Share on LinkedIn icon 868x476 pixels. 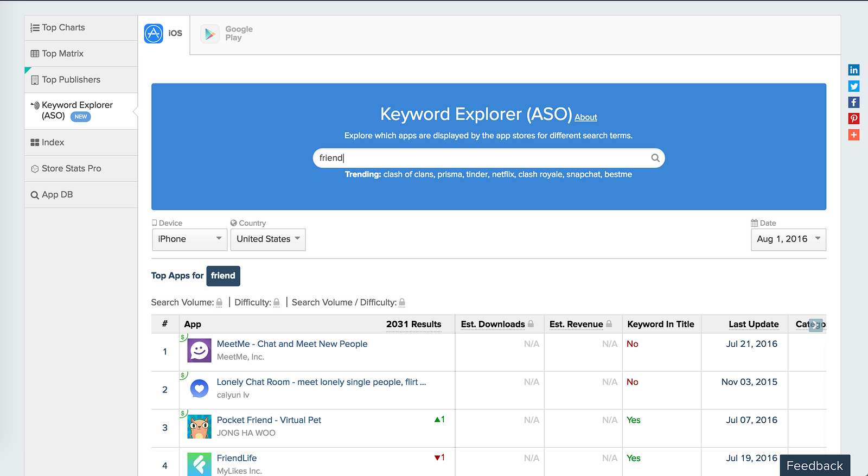pyautogui.click(x=854, y=70)
